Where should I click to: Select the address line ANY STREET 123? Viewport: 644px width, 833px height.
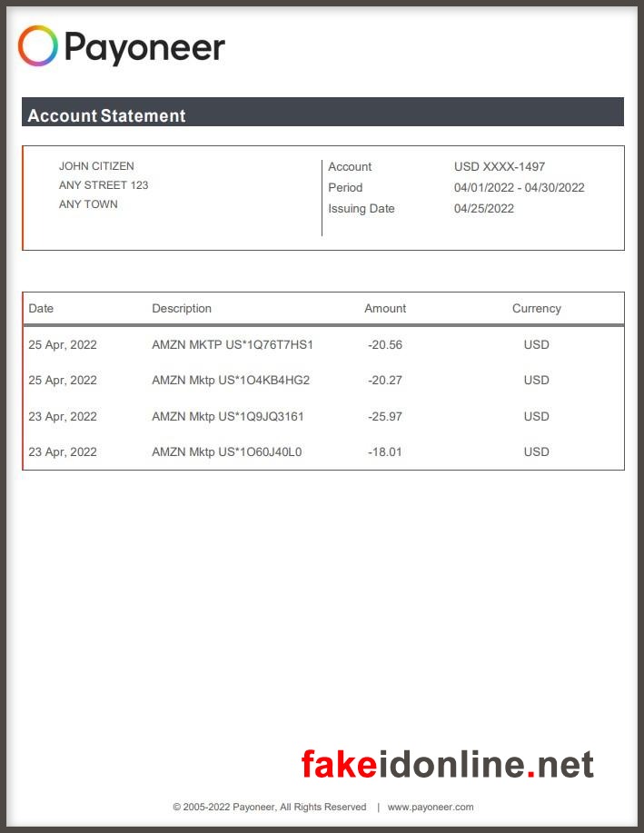pos(104,185)
